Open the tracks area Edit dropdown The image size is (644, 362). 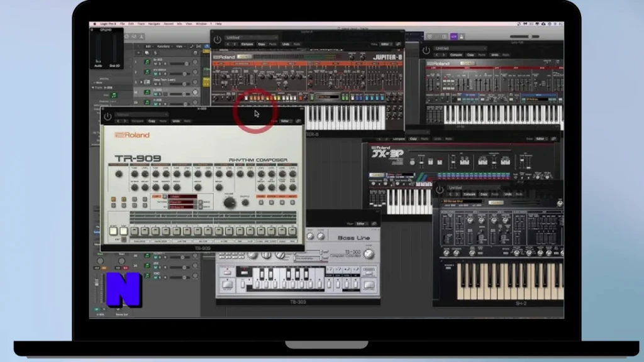(148, 47)
